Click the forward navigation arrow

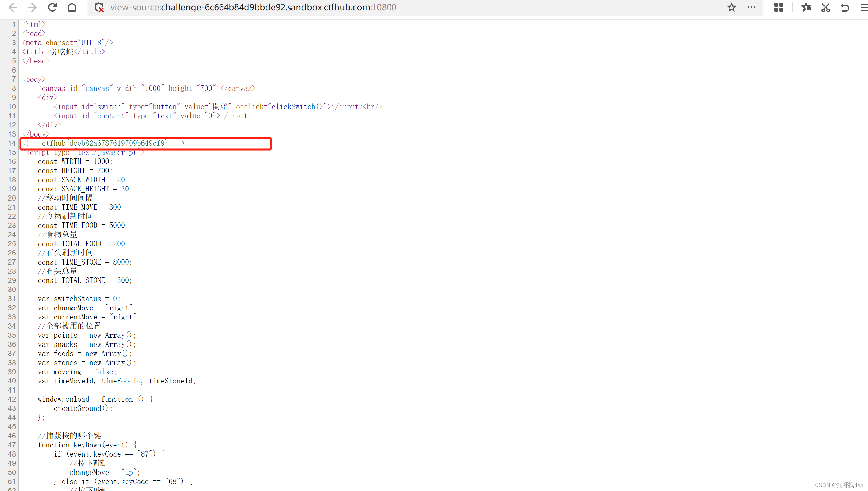tap(32, 7)
